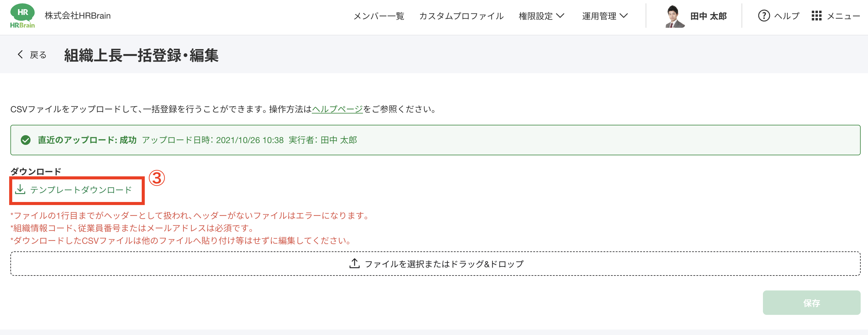Click the ヘルプ text in header

click(786, 16)
